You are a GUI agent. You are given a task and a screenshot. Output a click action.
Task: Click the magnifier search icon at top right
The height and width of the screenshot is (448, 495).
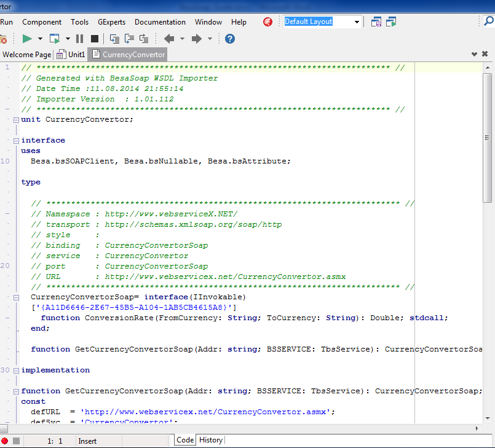[489, 21]
